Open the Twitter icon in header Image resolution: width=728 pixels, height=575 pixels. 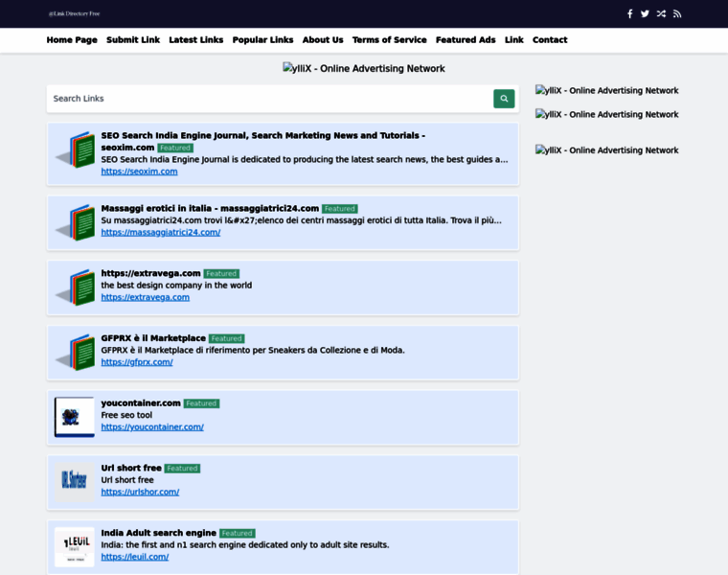(x=645, y=14)
